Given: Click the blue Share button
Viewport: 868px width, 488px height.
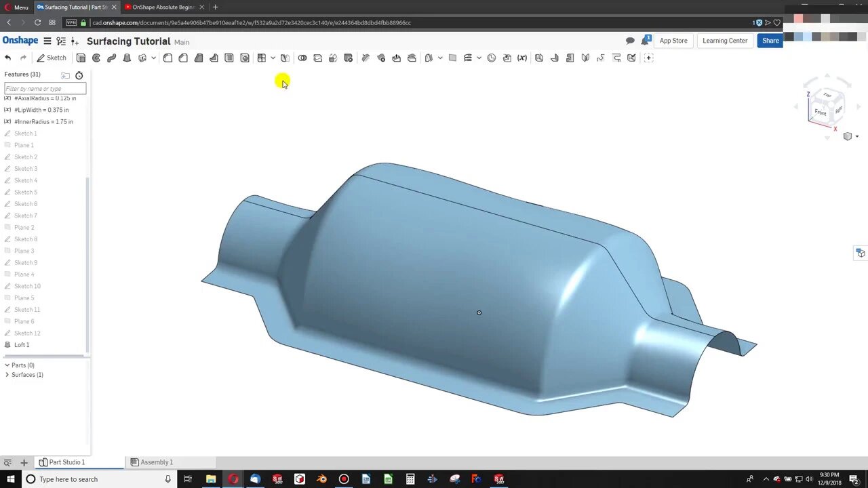Looking at the screenshot, I should coord(770,41).
